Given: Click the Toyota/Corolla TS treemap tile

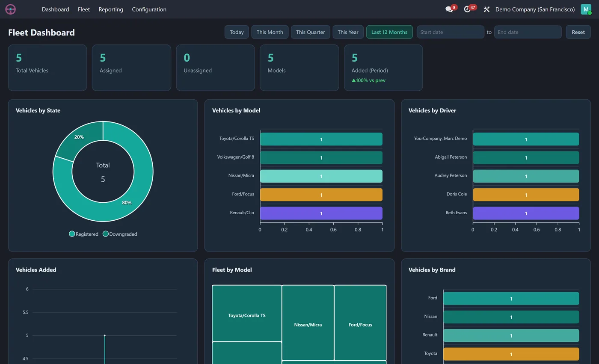Looking at the screenshot, I should coord(247,313).
